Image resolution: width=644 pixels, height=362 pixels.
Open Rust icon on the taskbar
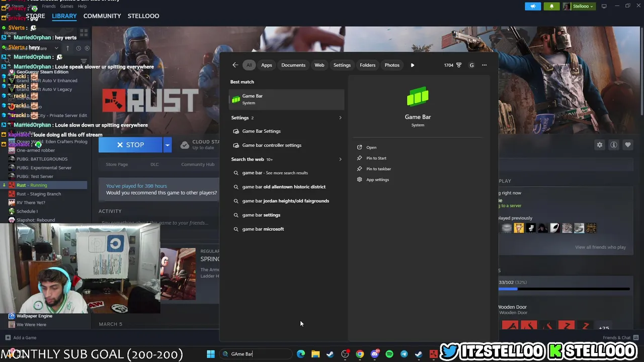[x=433, y=354]
